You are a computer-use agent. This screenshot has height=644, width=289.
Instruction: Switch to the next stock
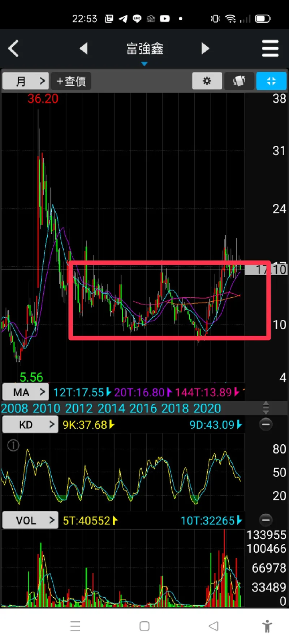coord(205,48)
